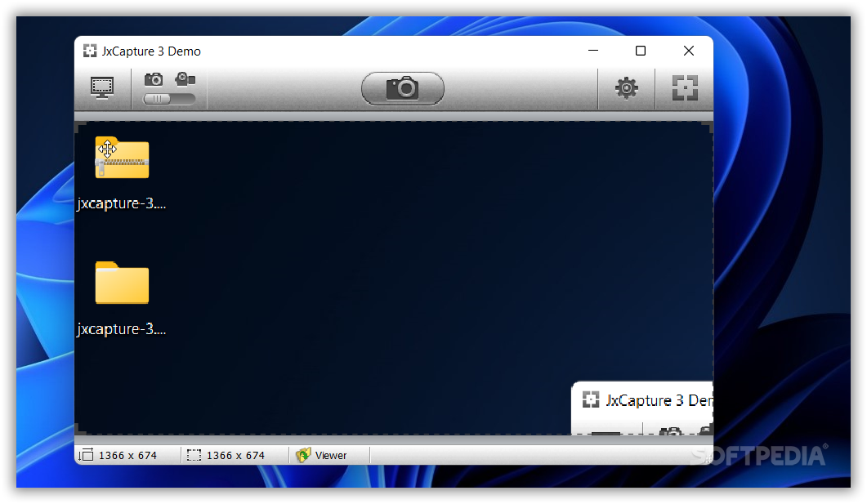Viewport: 867px width, 504px height.
Task: Click the second 1366 x 674 selection value
Action: 235,456
